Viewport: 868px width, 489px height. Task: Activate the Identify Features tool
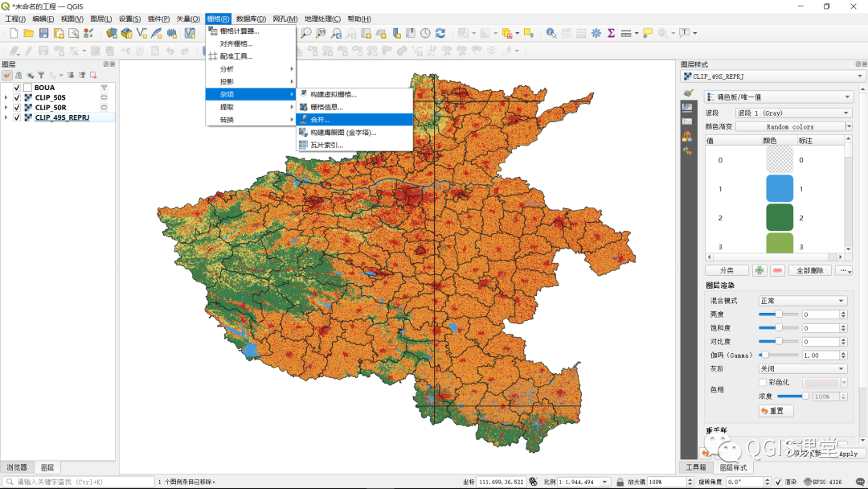(551, 33)
